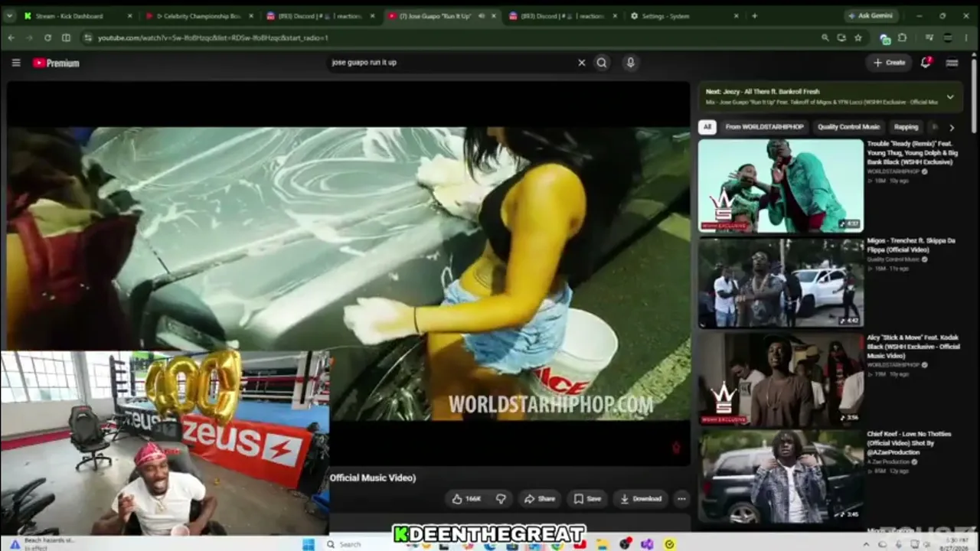Click the Trouble 'Ready (Remix)' video title
The image size is (980, 551).
click(x=912, y=152)
